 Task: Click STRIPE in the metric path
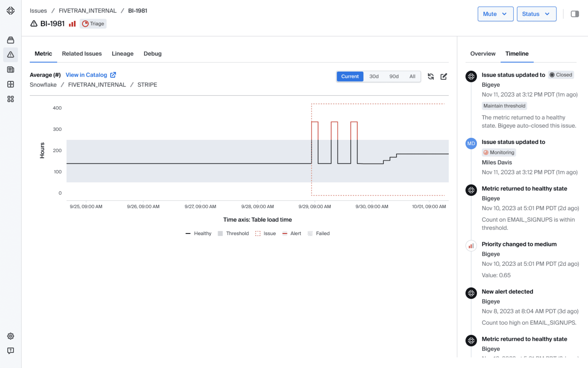pyautogui.click(x=147, y=85)
